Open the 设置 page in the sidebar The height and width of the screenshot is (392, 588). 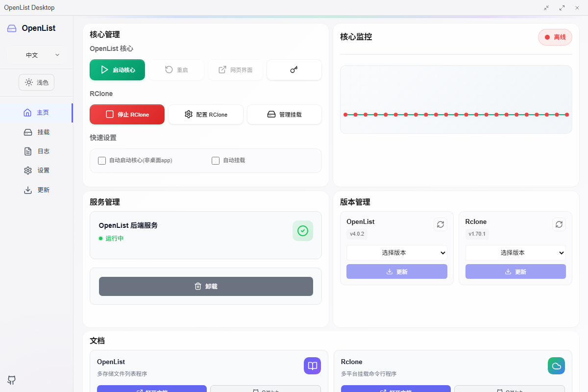(37, 170)
